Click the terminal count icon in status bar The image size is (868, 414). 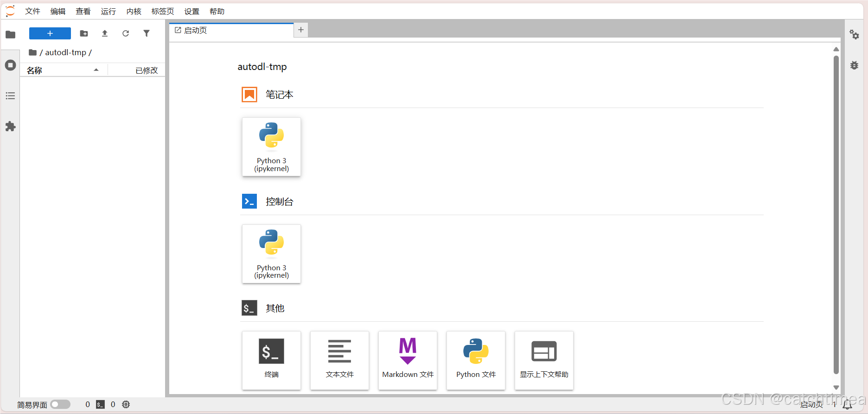tap(100, 404)
